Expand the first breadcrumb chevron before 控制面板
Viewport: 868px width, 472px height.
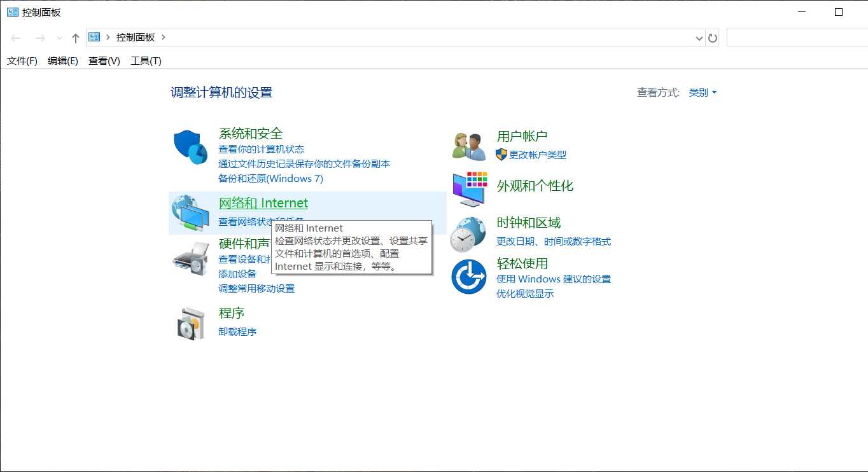[108, 37]
